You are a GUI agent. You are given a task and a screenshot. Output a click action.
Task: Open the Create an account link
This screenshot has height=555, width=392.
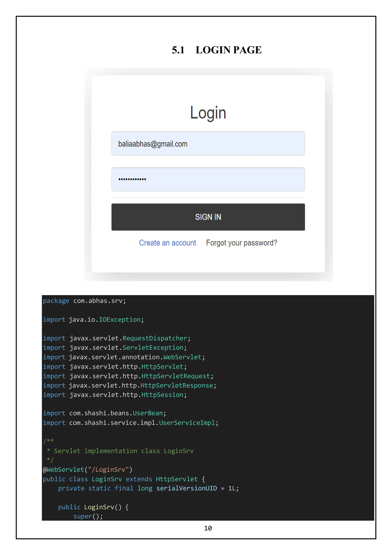click(167, 243)
